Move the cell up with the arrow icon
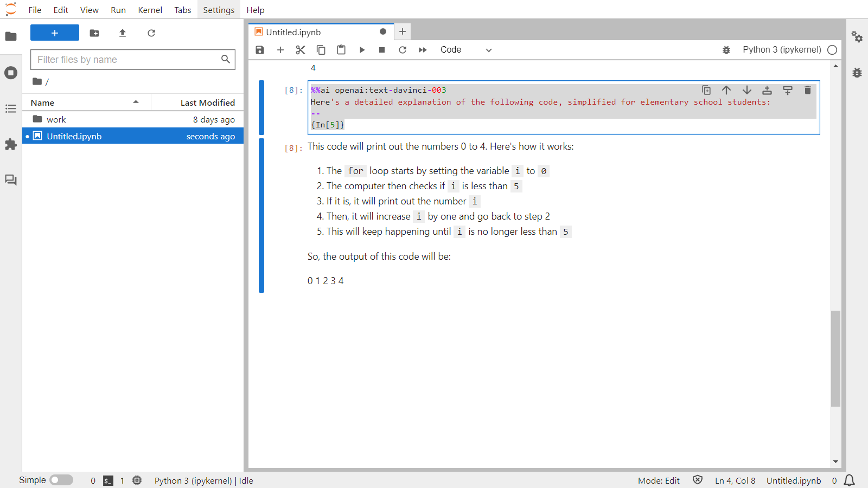This screenshot has width=868, height=488. click(726, 90)
